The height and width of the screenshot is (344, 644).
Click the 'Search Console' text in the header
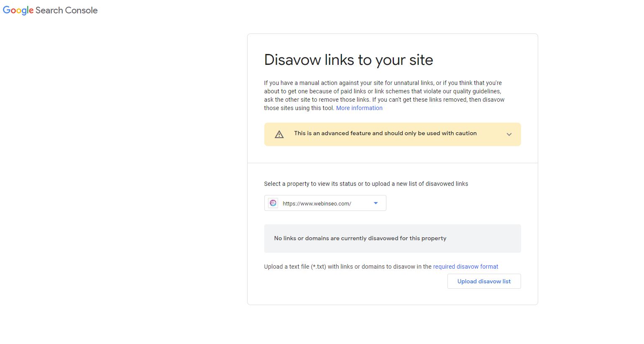click(66, 10)
